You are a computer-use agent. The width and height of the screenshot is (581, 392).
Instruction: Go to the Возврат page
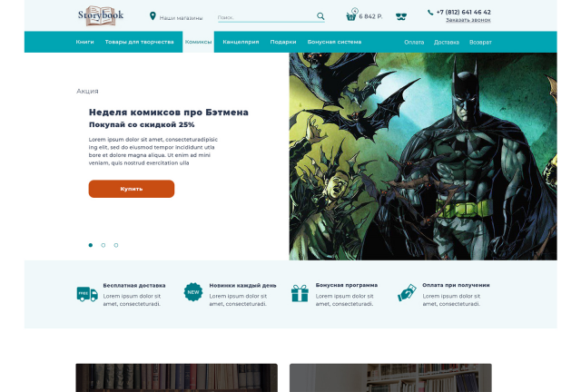(480, 43)
